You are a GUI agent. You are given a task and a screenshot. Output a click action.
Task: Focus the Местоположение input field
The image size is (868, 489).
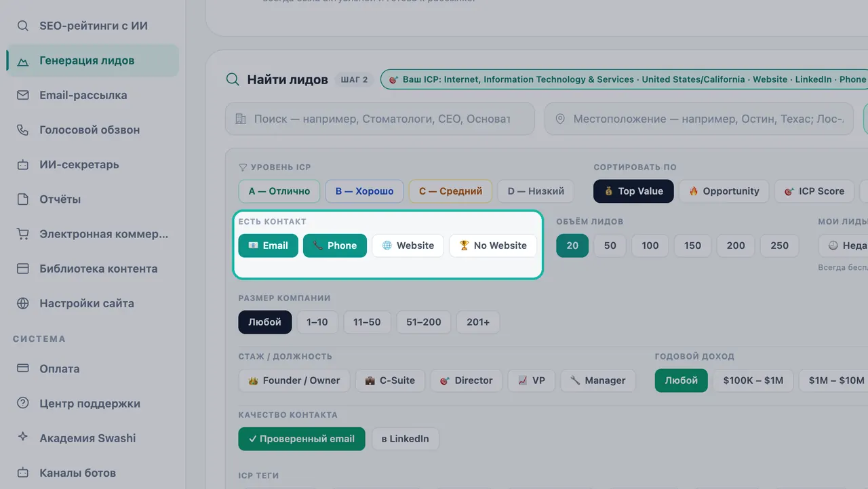699,119
